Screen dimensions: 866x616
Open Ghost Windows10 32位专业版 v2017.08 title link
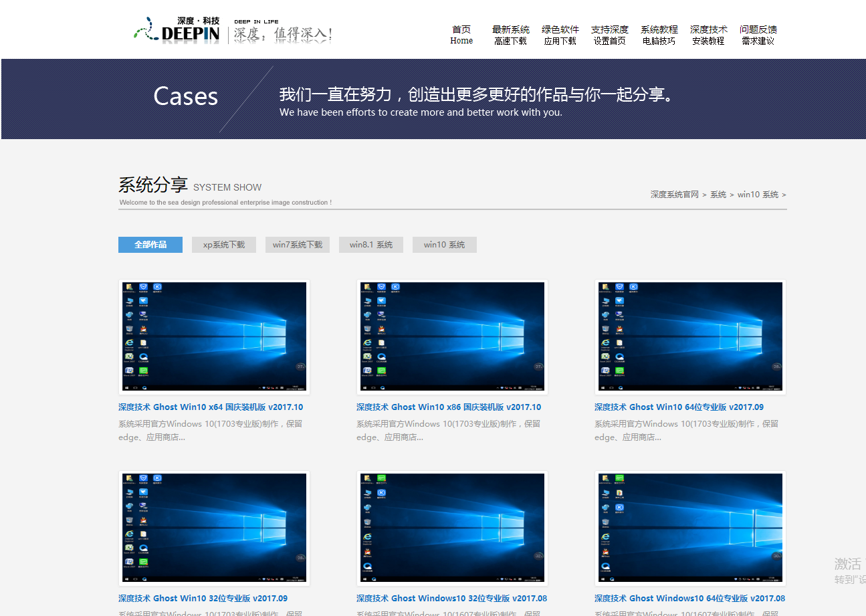point(451,599)
